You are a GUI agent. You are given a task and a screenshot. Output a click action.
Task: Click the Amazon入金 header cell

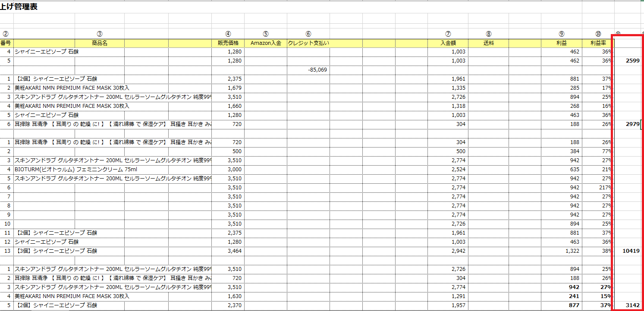[x=265, y=43]
